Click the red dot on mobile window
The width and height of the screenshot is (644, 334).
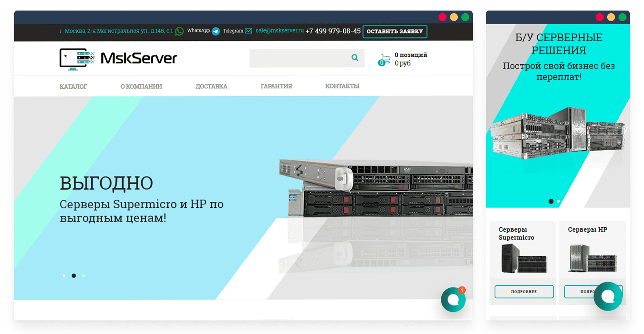pyautogui.click(x=600, y=17)
